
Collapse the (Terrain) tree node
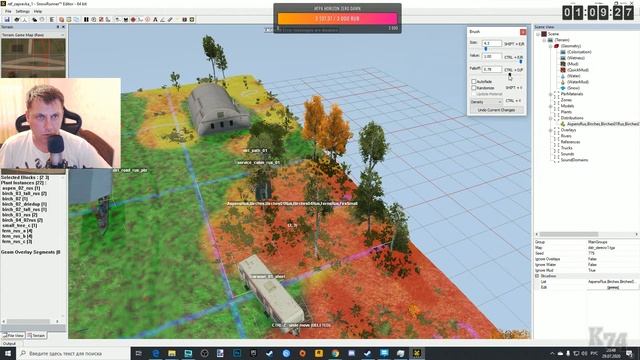[x=544, y=40]
